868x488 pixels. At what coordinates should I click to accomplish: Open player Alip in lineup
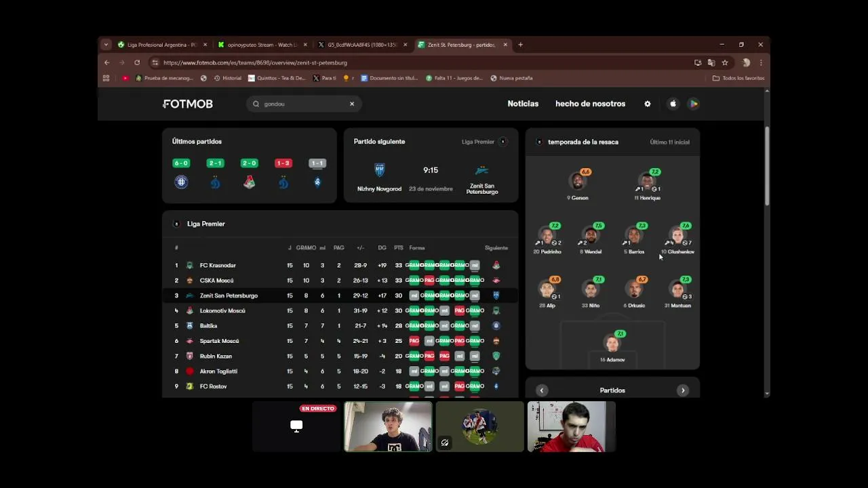click(x=547, y=292)
